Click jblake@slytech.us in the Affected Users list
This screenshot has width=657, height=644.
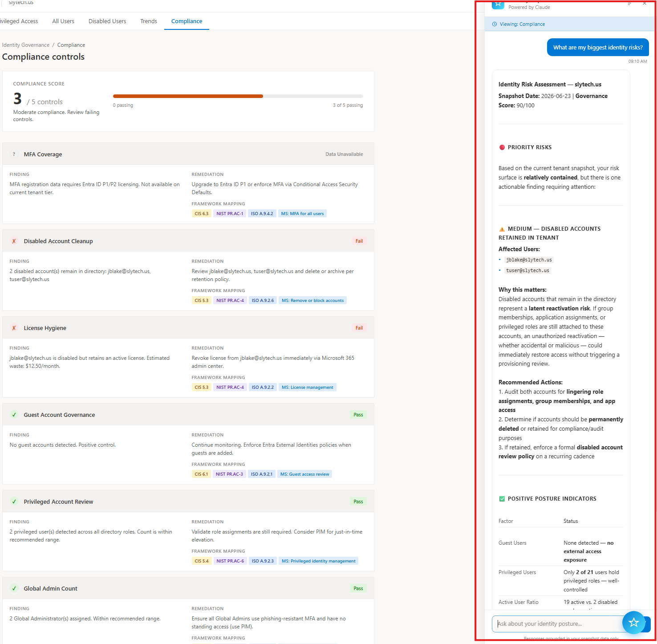pyautogui.click(x=529, y=260)
